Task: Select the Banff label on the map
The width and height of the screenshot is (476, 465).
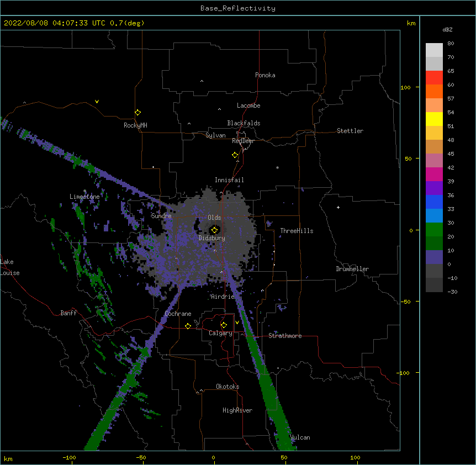Action: point(68,313)
